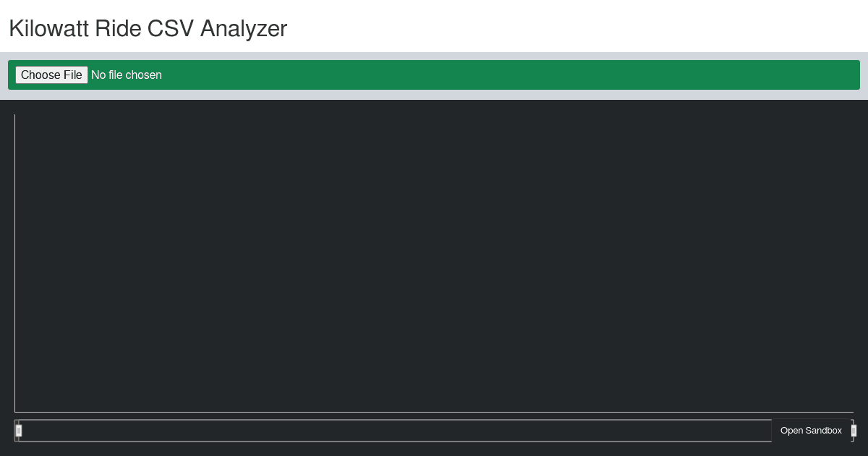The height and width of the screenshot is (456, 868).
Task: Click the dark footer area below the scrollbar
Action: click(x=434, y=449)
